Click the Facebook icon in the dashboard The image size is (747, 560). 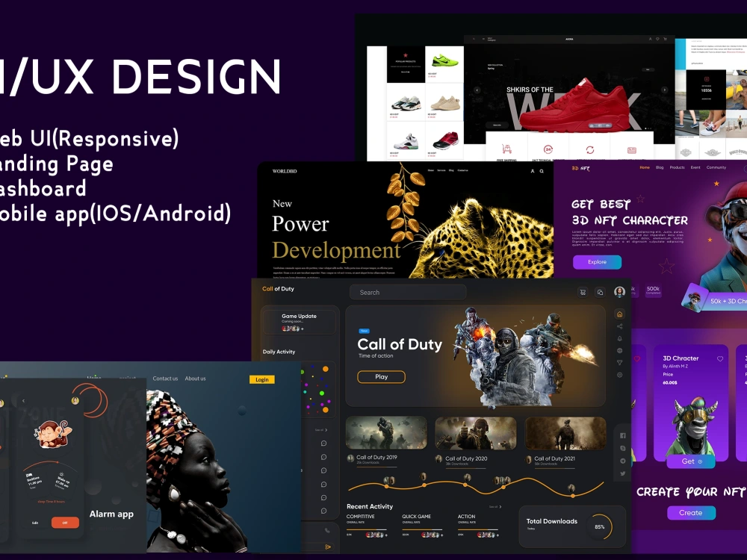(623, 436)
